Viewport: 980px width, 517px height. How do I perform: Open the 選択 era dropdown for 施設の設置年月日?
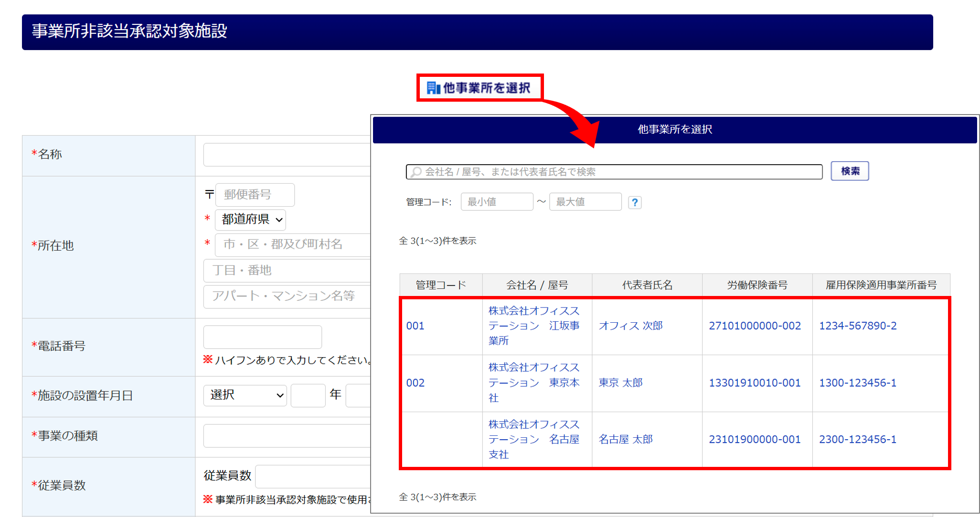(245, 395)
